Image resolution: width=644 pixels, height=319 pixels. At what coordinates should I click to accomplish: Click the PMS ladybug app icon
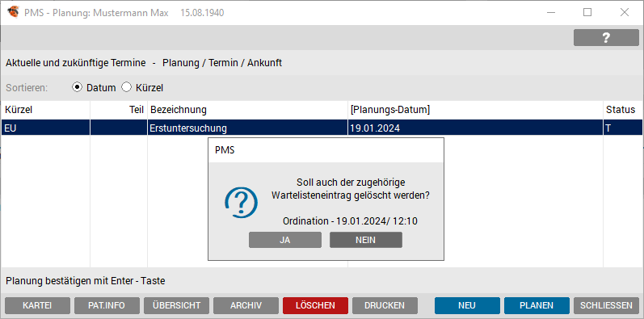click(13, 12)
